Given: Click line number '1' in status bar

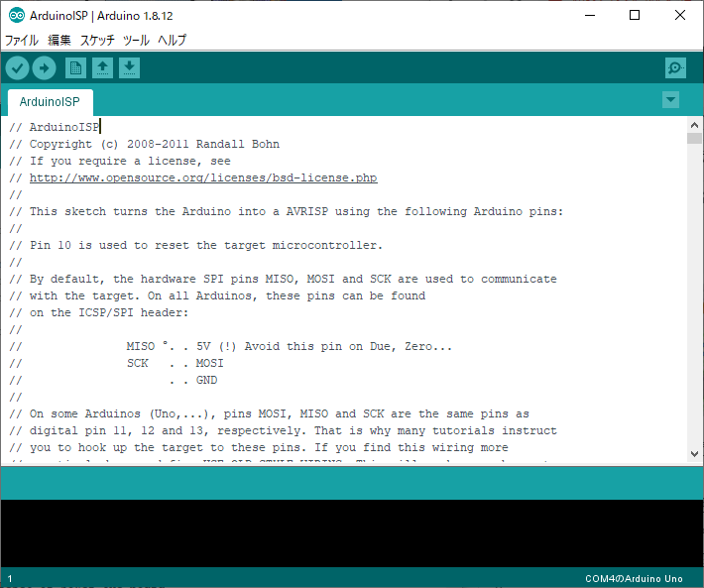Looking at the screenshot, I should coord(10,579).
